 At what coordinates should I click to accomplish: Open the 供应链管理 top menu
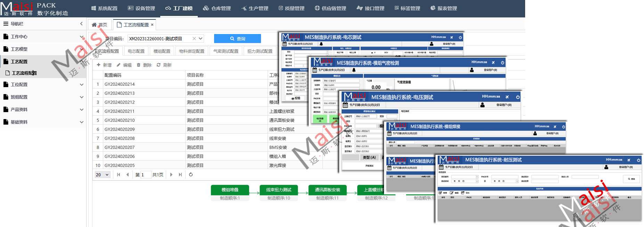click(x=330, y=8)
